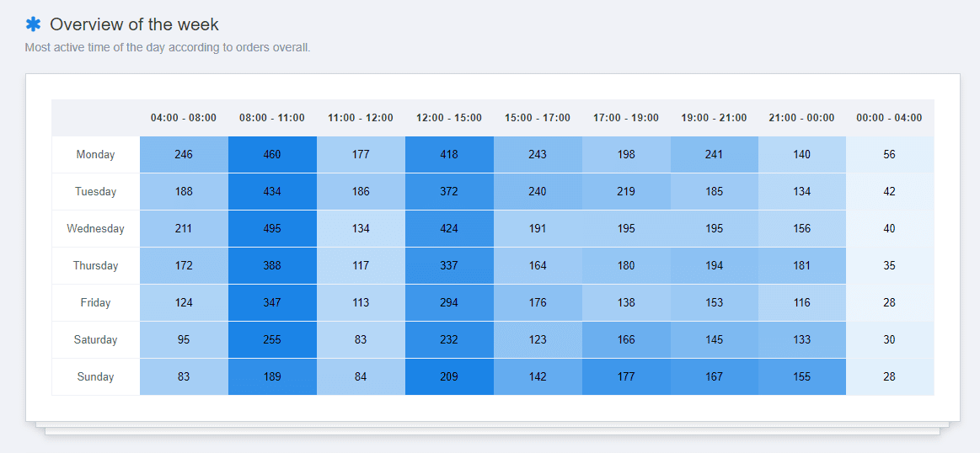Select Sunday's 155 cell
The image size is (980, 453).
point(802,376)
